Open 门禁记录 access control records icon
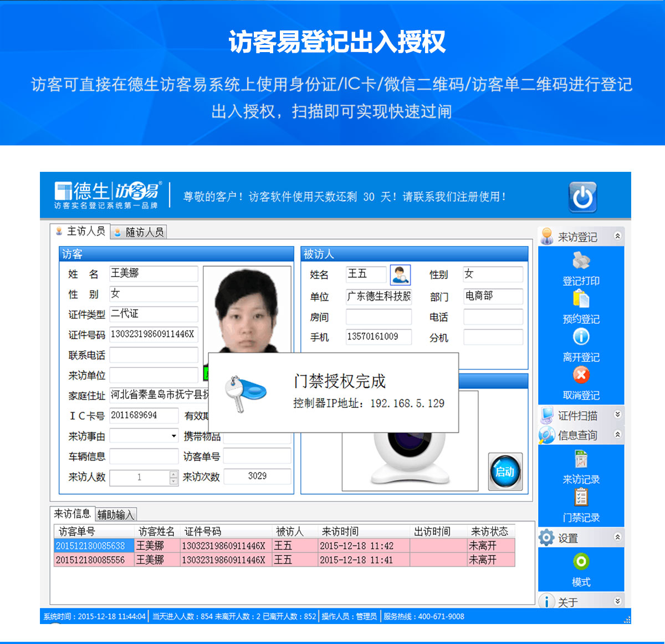The width and height of the screenshot is (665, 644). coord(581,497)
